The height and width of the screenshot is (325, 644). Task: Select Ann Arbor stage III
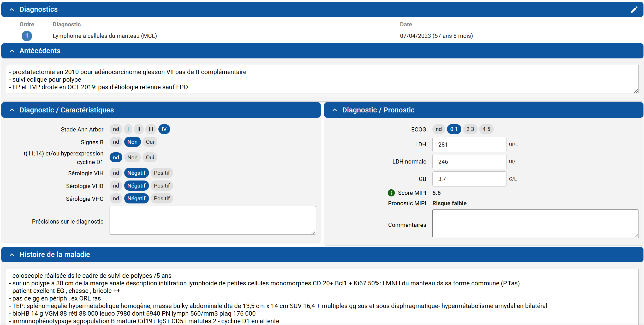tap(151, 129)
